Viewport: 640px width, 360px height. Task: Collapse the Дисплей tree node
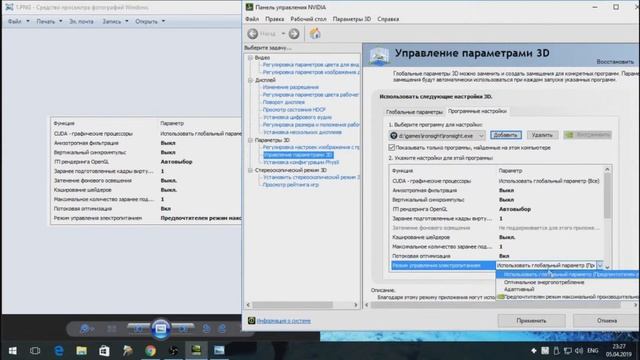coord(250,80)
